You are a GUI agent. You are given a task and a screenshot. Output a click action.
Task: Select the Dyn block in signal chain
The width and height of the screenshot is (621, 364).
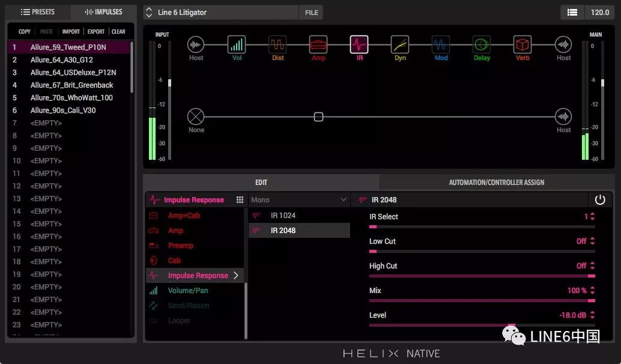[400, 45]
